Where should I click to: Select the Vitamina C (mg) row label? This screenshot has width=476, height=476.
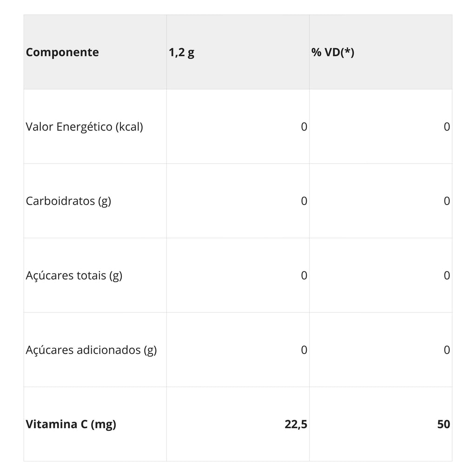pos(71,424)
